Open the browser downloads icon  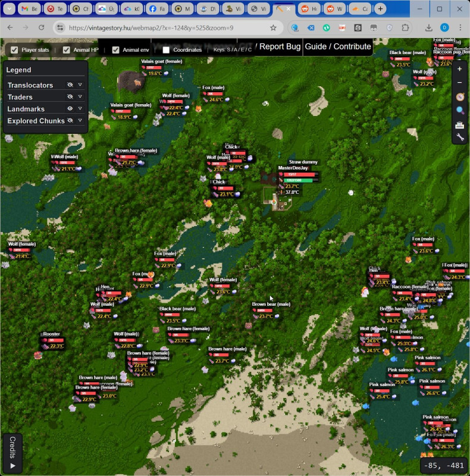pos(429,28)
